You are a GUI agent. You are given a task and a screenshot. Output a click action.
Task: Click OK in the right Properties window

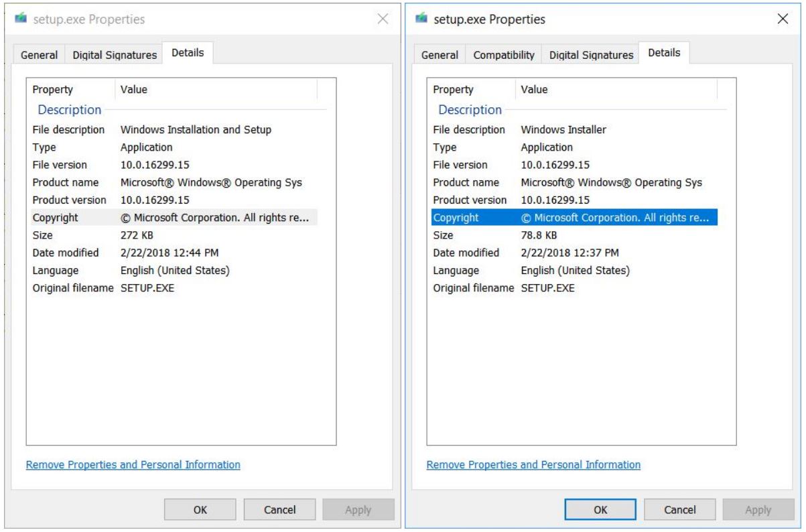tap(600, 510)
